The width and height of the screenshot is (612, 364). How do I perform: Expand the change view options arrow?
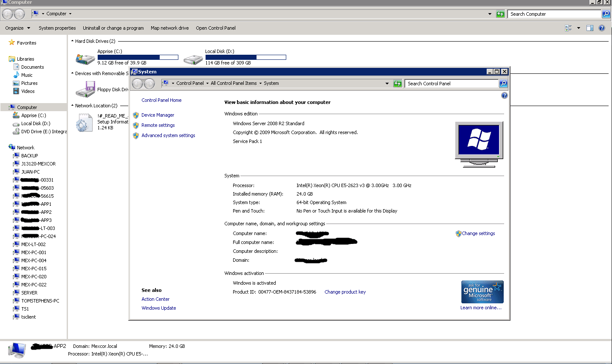click(578, 28)
